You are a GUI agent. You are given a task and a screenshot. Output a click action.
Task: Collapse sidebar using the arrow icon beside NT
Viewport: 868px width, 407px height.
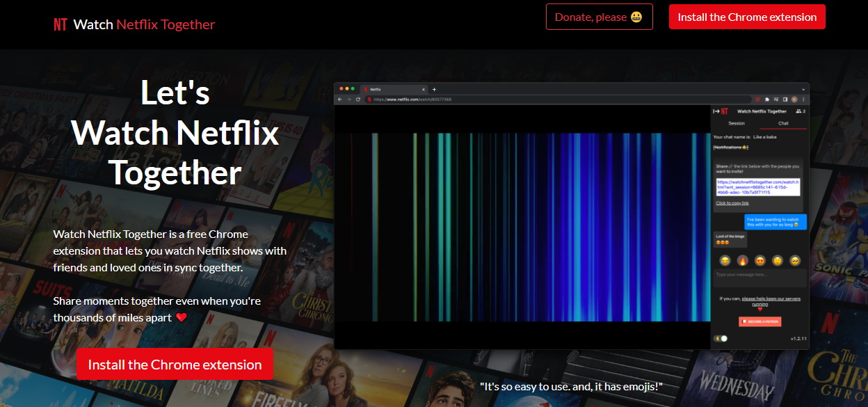pyautogui.click(x=716, y=111)
